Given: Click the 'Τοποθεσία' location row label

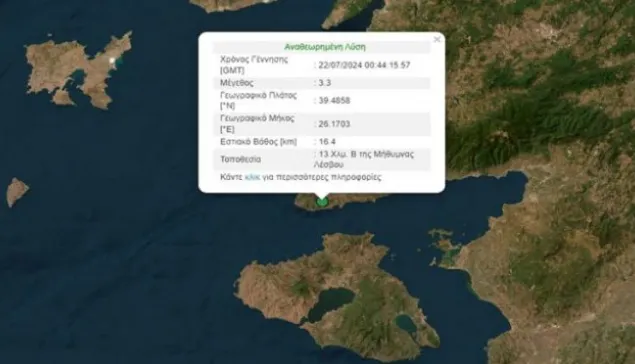Looking at the screenshot, I should click(241, 159).
